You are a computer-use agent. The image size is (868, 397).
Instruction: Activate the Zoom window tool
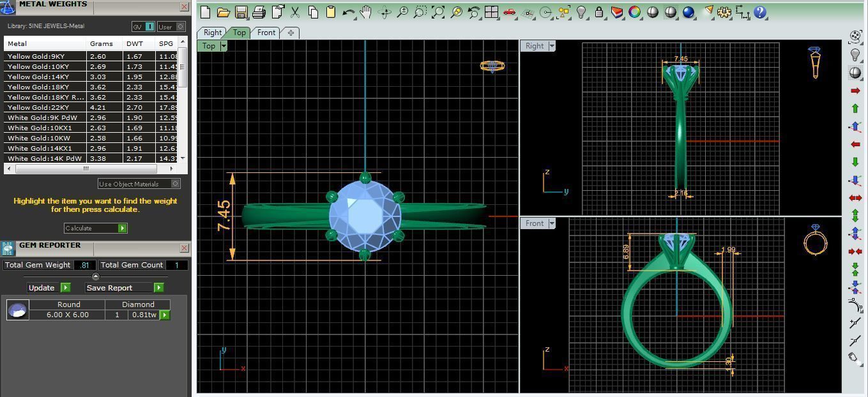420,12
